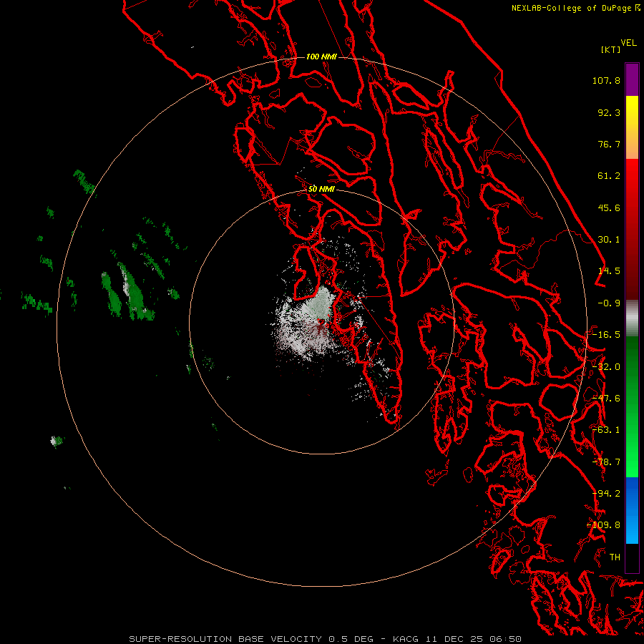Select the -47.6 scale value
This screenshot has height=644, width=644.
(606, 399)
